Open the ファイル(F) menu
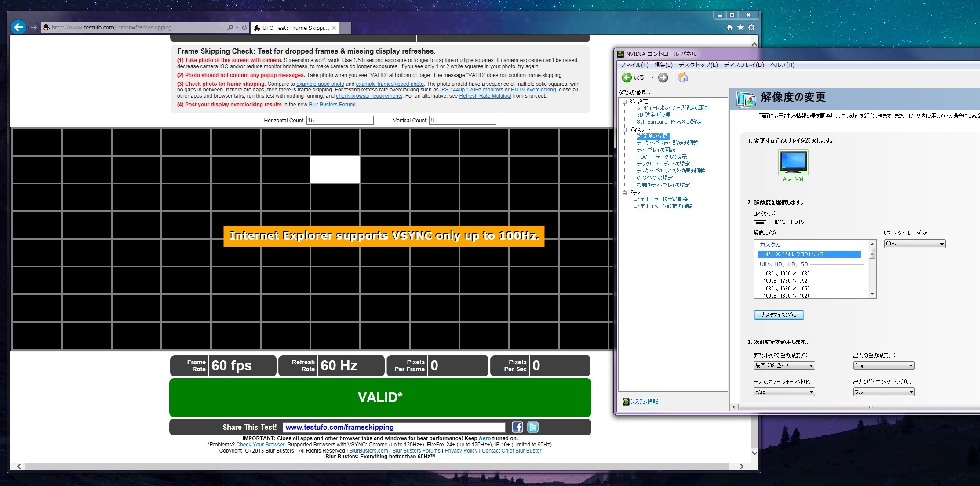Image resolution: width=980 pixels, height=486 pixels. coord(634,65)
